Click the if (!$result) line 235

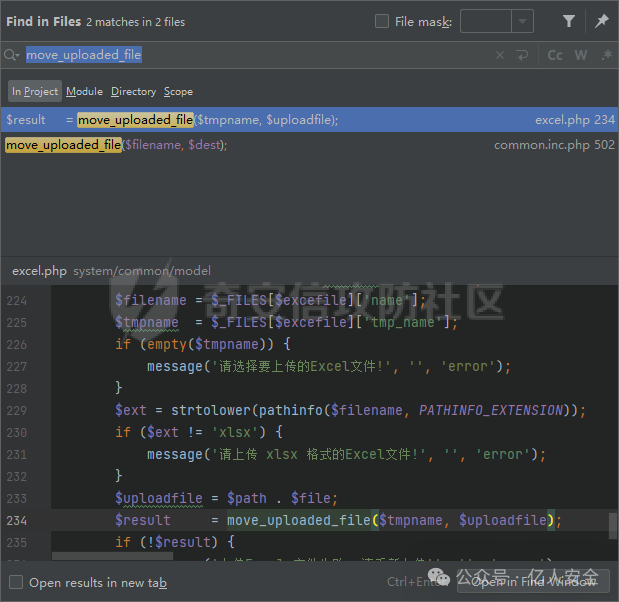tap(175, 542)
